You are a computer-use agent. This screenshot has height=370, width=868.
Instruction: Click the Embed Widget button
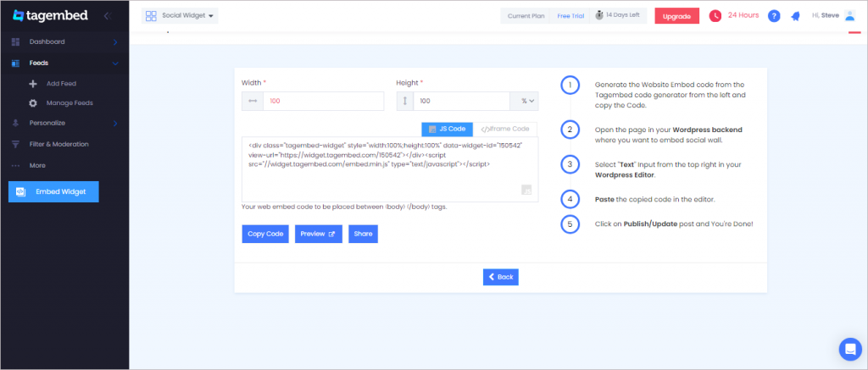53,192
